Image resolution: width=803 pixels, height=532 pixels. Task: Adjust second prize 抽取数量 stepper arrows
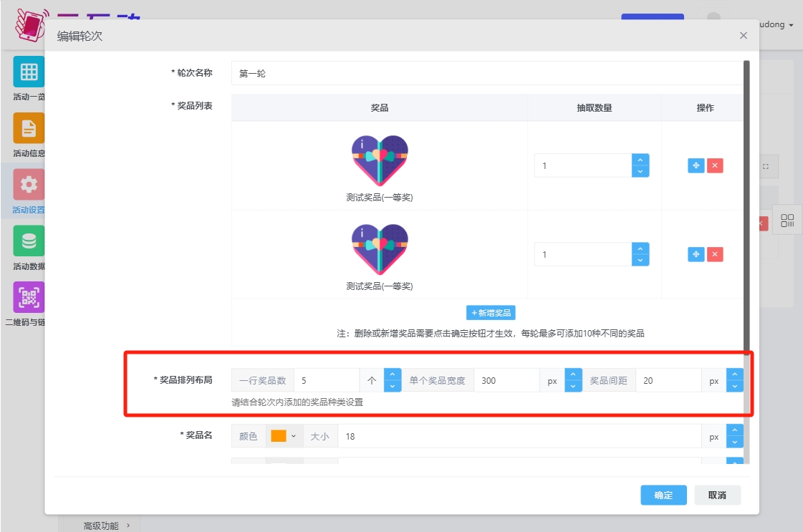tap(640, 254)
